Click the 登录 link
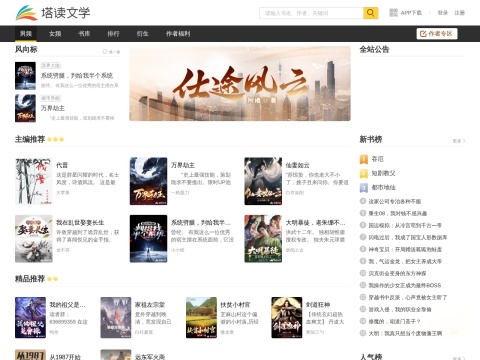 pos(443,13)
